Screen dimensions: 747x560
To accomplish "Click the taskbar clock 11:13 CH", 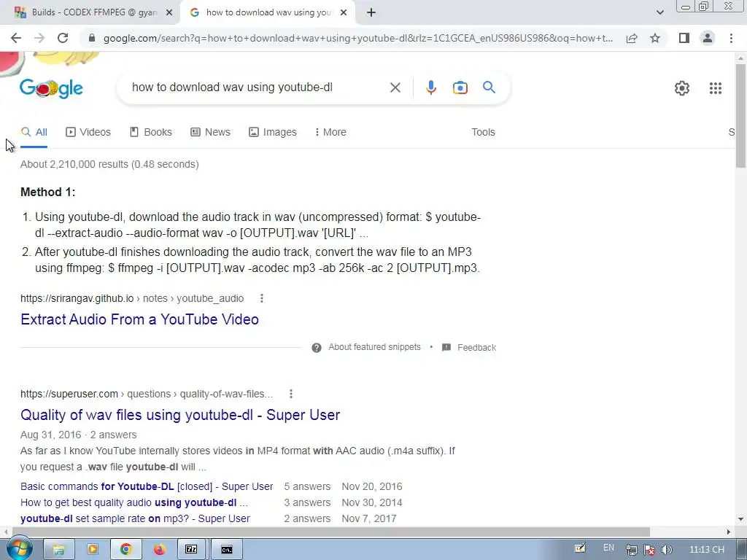I will point(707,549).
